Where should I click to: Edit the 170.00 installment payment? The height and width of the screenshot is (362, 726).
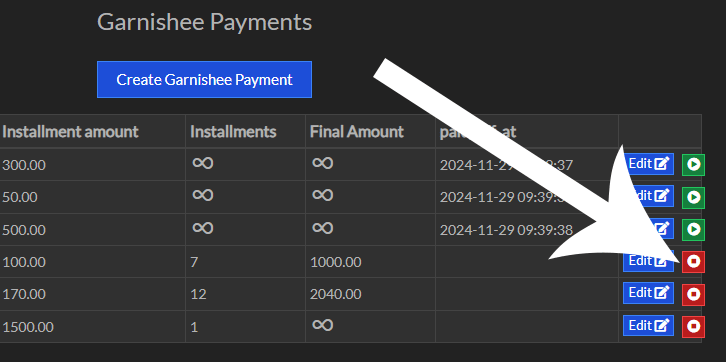648,293
